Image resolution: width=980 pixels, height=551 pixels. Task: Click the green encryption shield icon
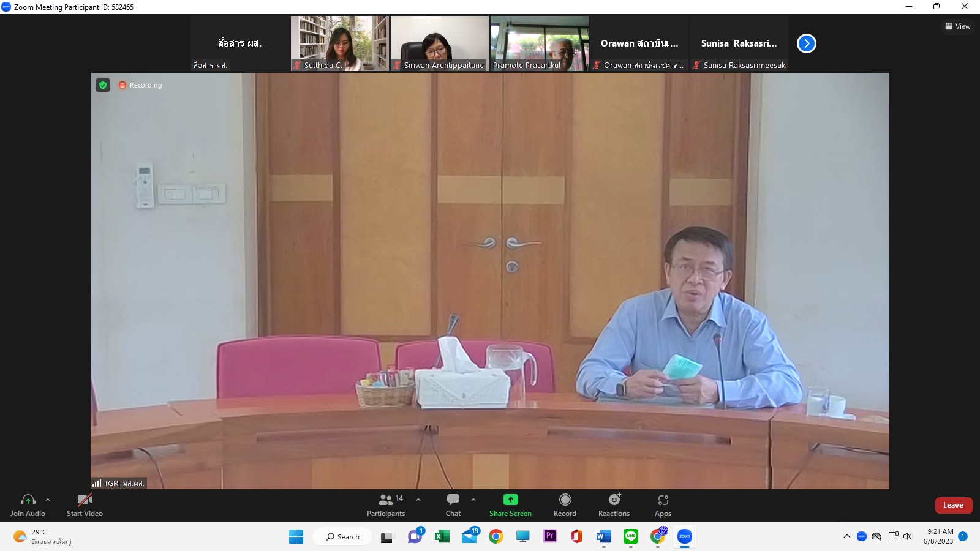click(x=103, y=85)
